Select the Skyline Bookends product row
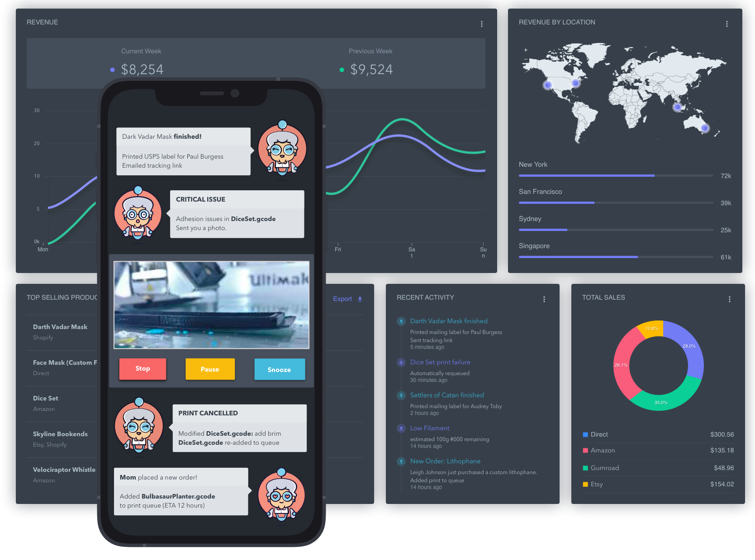The height and width of the screenshot is (560, 755). (x=62, y=439)
